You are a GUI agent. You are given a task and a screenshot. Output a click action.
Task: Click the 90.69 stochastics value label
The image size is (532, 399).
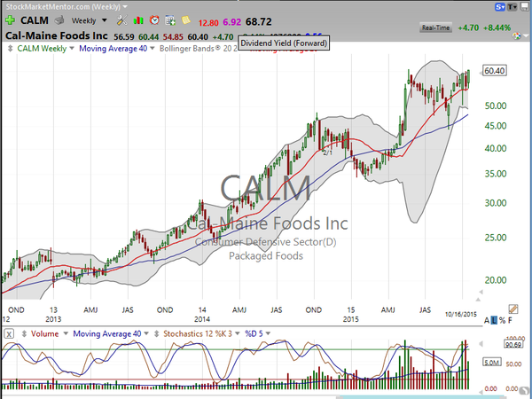tap(513, 345)
